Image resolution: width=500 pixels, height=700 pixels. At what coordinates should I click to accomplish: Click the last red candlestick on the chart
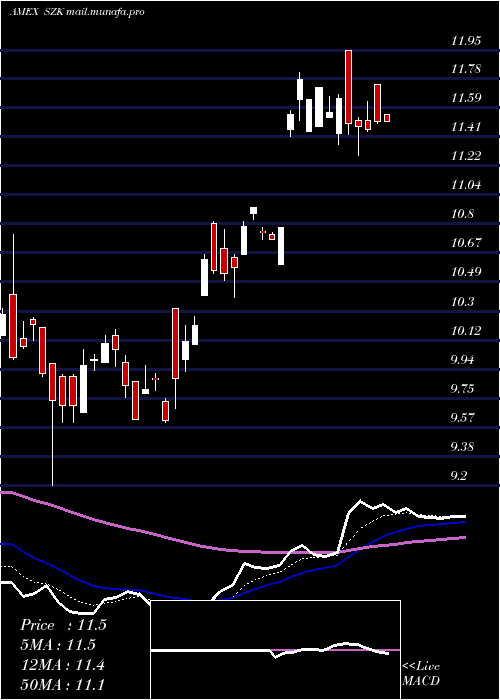pos(387,118)
